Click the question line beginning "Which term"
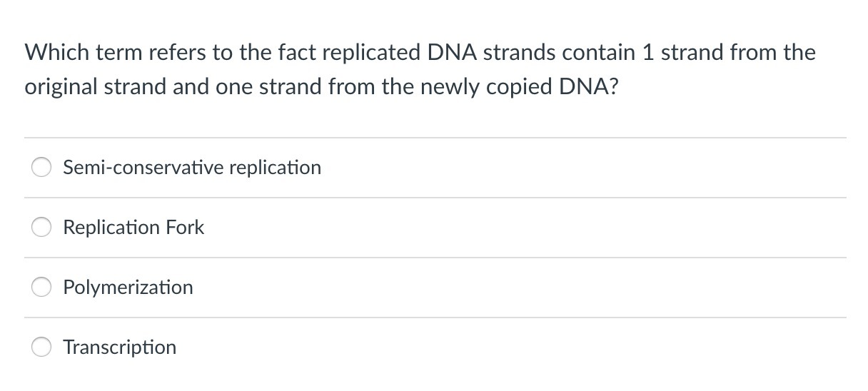Screen dimensions: 868x391 (x=420, y=52)
